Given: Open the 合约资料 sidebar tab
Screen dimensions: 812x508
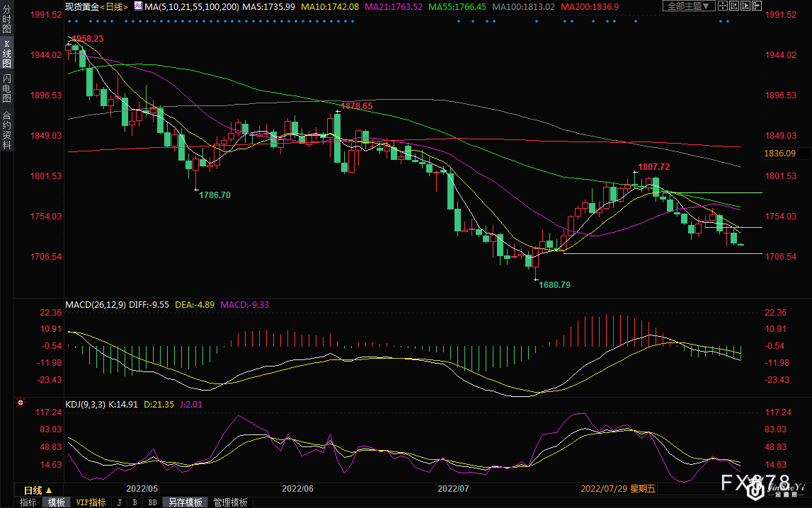Looking at the screenshot, I should [6, 129].
